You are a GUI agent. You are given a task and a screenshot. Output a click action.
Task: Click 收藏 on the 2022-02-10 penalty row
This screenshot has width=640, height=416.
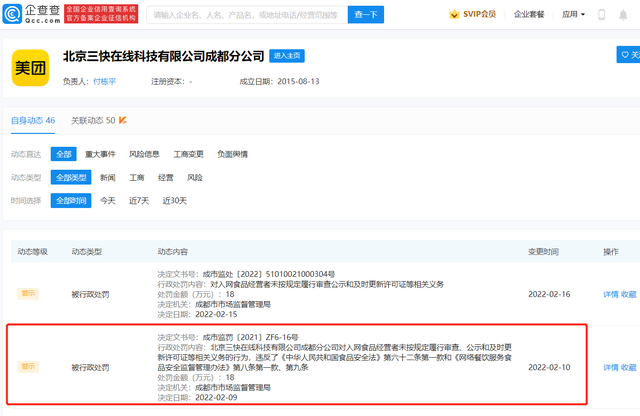[628, 367]
